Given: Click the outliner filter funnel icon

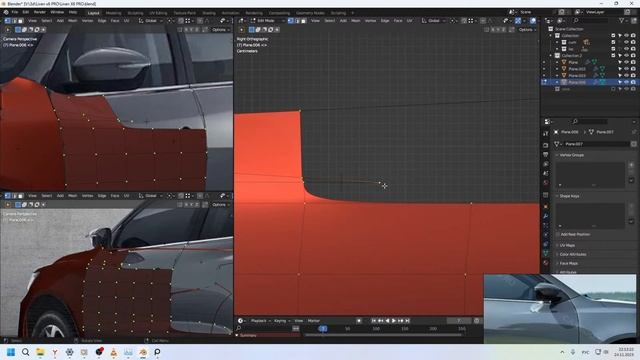Looking at the screenshot, I should tap(622, 20).
